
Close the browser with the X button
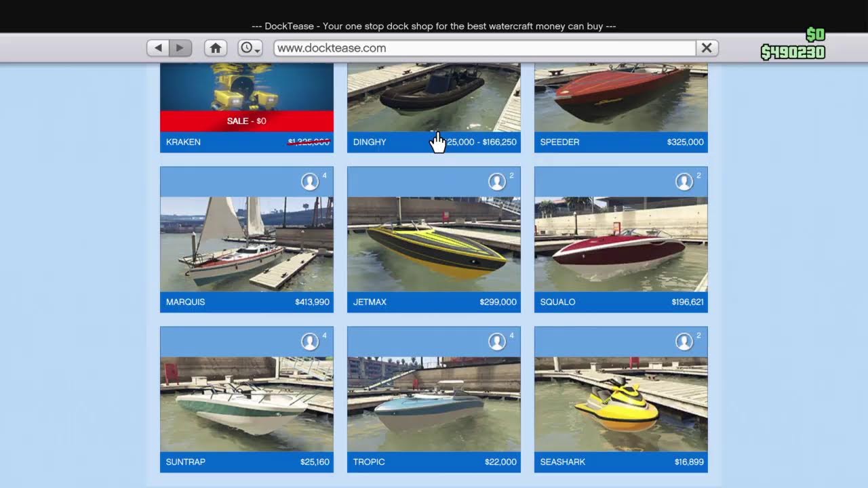pyautogui.click(x=707, y=48)
